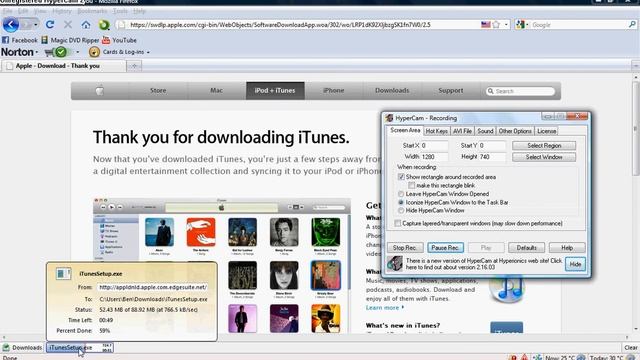Go back with the Firefox back arrow
640x360 pixels.
[11, 24]
